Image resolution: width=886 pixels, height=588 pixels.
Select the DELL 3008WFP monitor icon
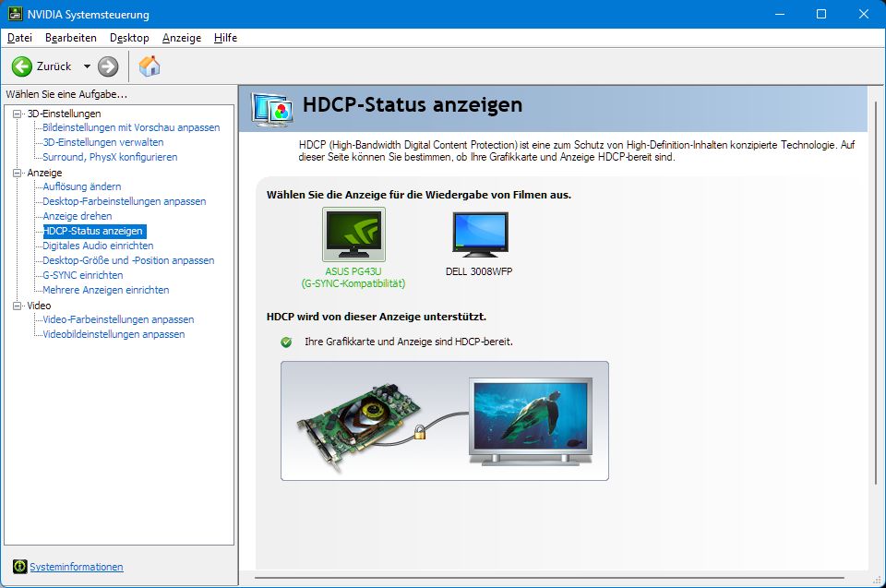pyautogui.click(x=480, y=234)
